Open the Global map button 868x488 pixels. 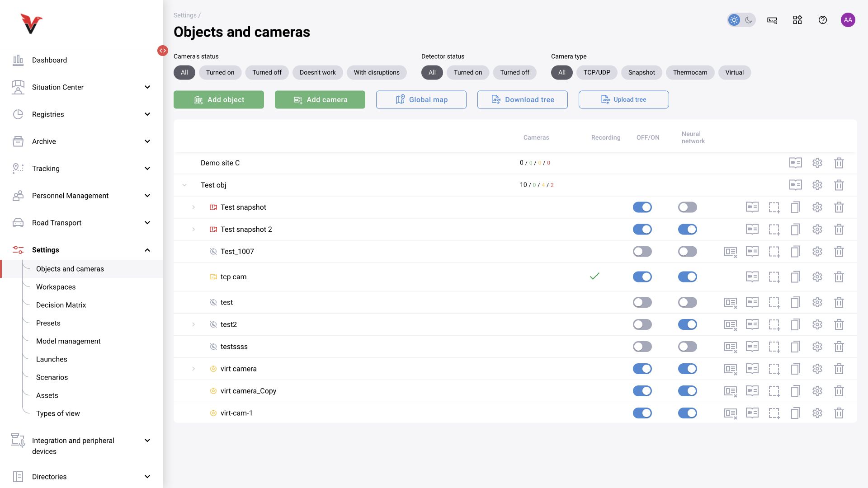pos(421,99)
